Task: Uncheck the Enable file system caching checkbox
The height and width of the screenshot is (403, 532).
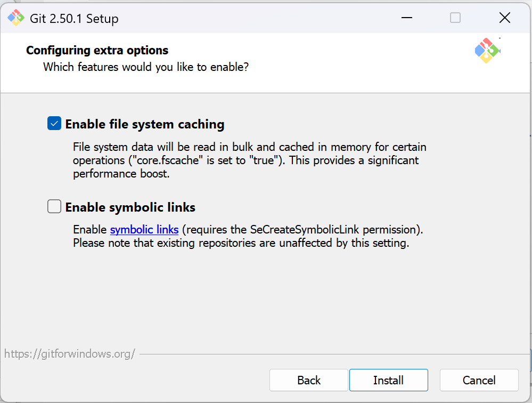Action: pos(54,124)
